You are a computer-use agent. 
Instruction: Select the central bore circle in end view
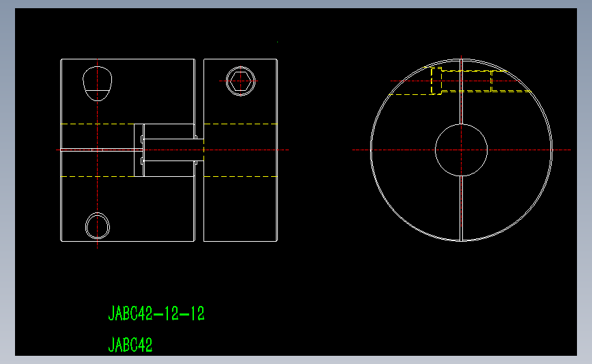pyautogui.click(x=461, y=150)
